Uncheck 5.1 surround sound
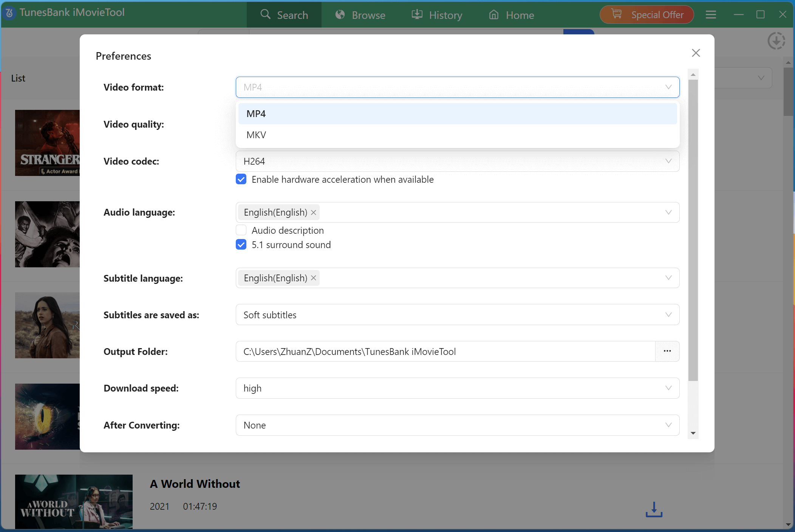 point(241,245)
